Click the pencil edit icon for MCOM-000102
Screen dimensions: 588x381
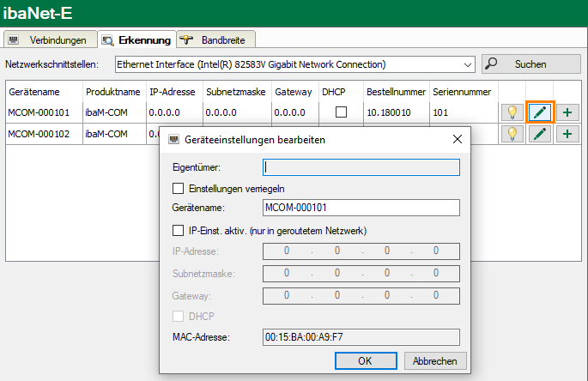point(540,133)
